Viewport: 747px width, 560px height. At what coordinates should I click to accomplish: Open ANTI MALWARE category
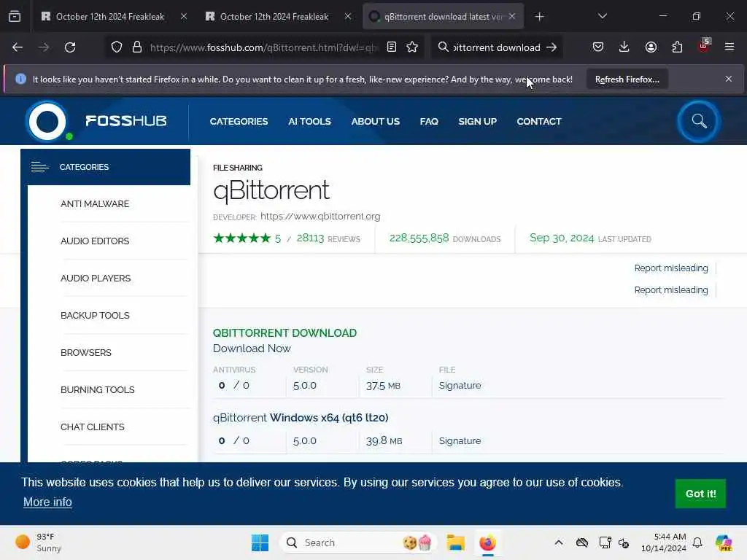(x=95, y=204)
